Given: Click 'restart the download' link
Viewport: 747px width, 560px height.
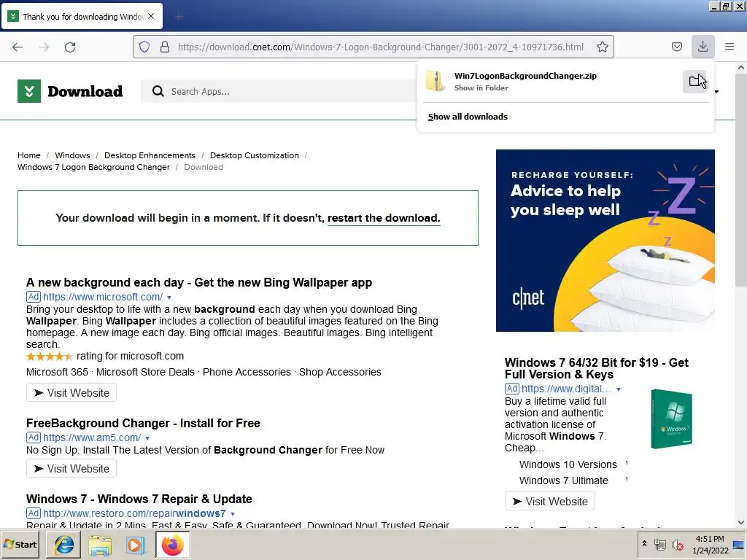Looking at the screenshot, I should click(x=384, y=218).
